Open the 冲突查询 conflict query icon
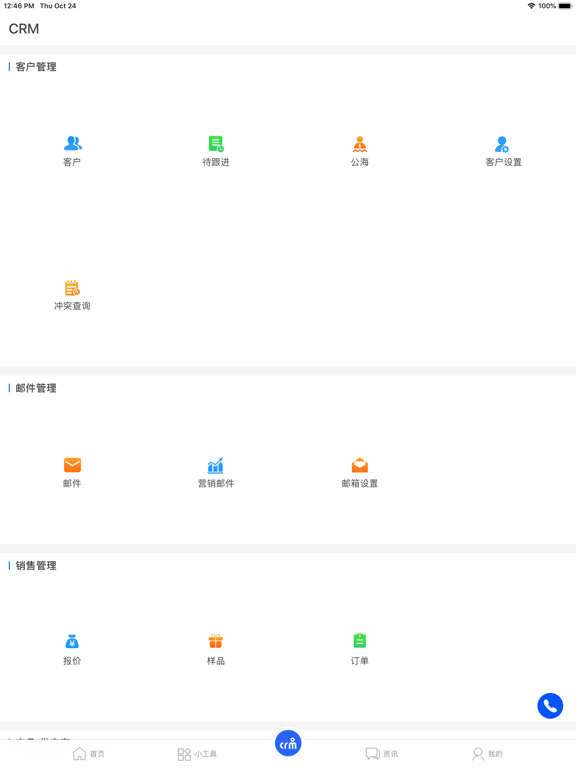576x768 pixels. pyautogui.click(x=72, y=288)
